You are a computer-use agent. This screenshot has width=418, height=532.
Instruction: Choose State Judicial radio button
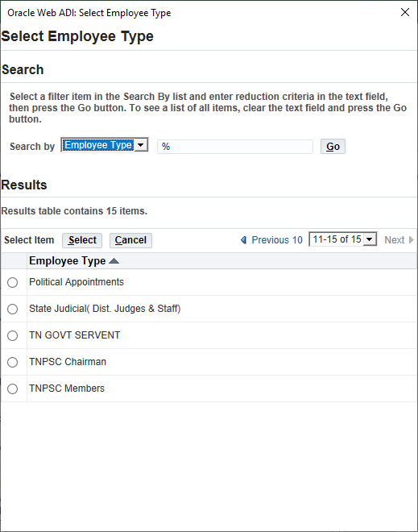point(13,309)
